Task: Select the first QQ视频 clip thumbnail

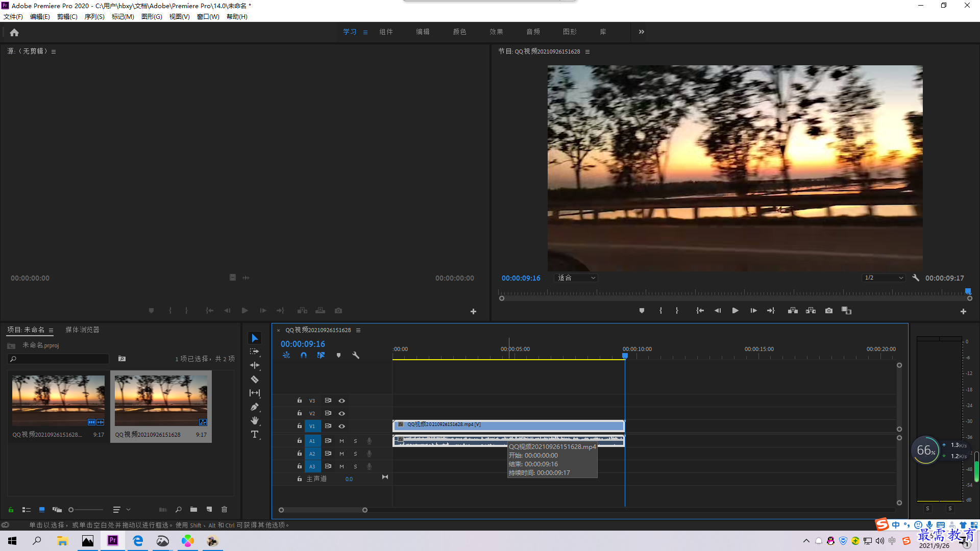Action: (58, 400)
